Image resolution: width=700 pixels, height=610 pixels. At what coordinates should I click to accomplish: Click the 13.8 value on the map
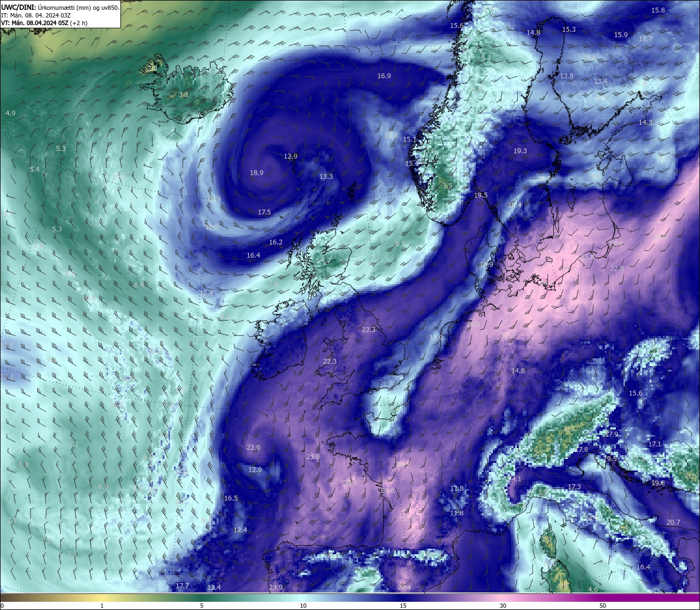567,75
